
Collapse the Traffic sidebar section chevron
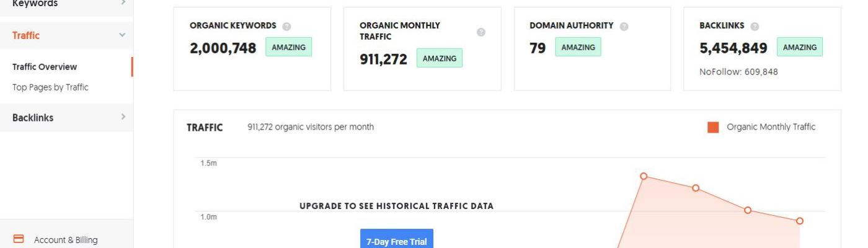tap(122, 35)
